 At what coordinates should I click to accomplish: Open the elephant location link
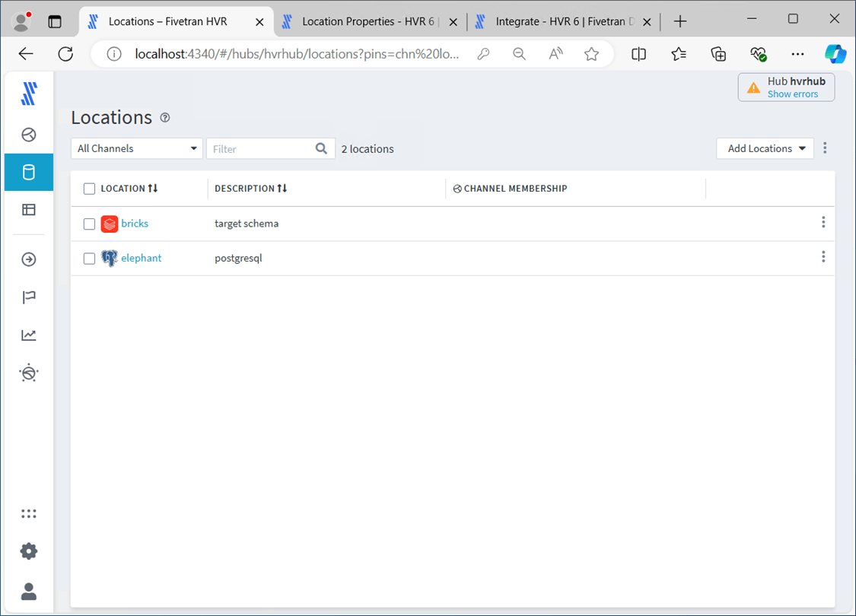[x=142, y=258]
